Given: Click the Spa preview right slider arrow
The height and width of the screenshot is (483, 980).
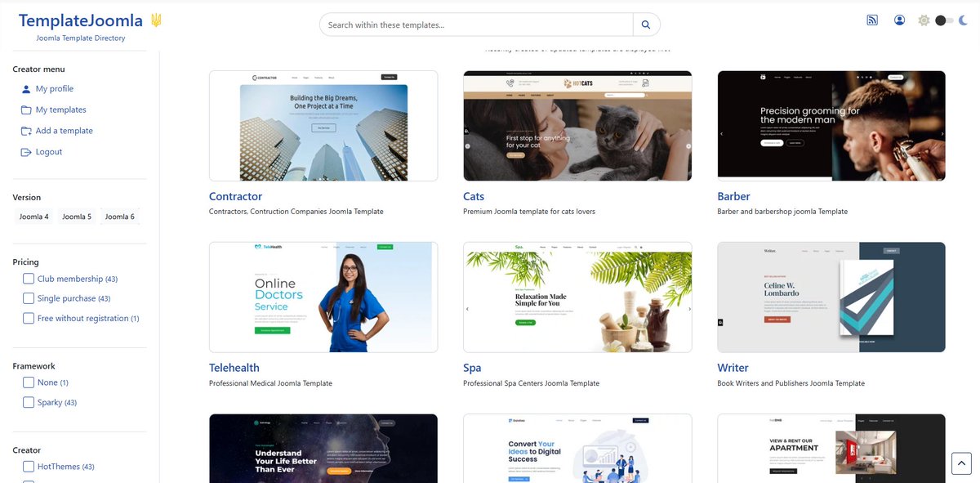Looking at the screenshot, I should point(688,309).
